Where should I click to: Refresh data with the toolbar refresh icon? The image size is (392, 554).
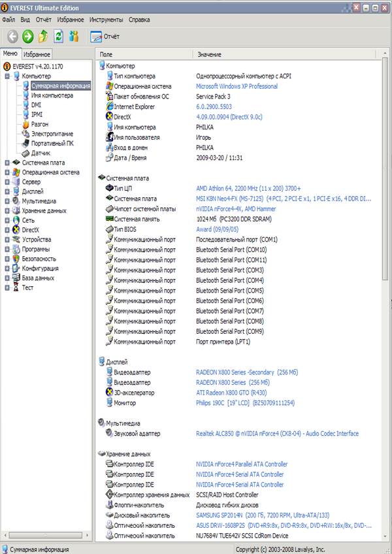(x=58, y=37)
